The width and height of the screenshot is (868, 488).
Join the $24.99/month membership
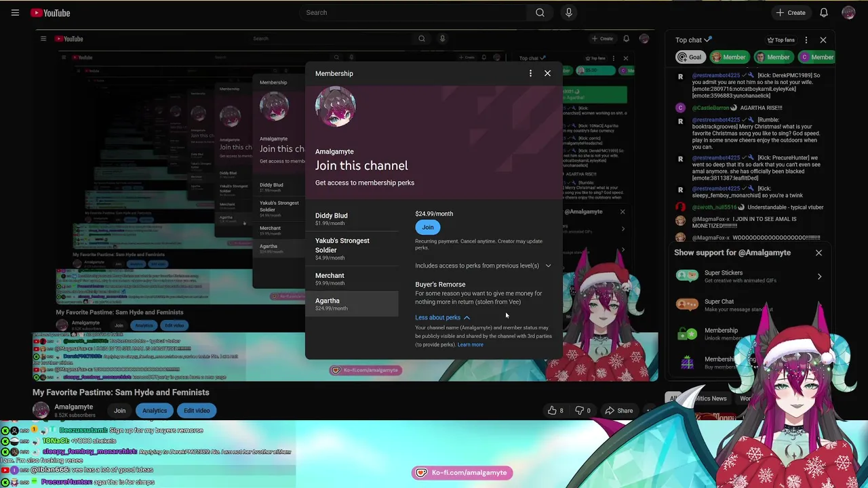427,227
